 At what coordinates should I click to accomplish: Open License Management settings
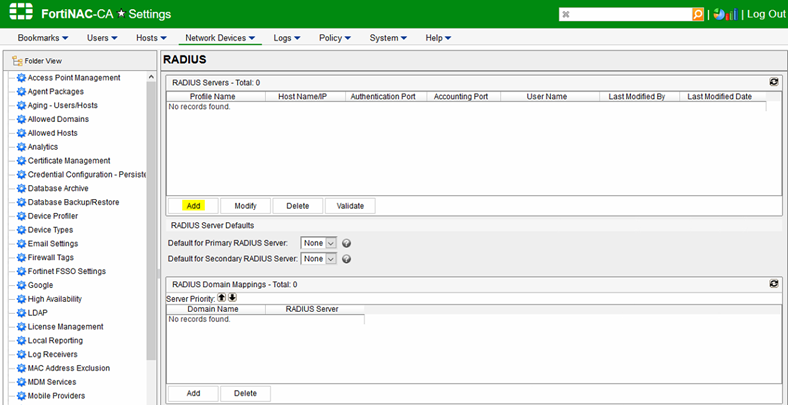[x=65, y=327]
